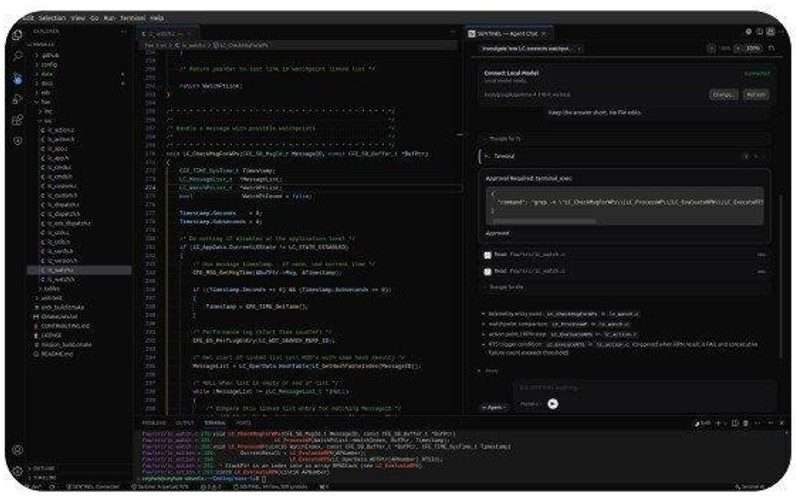Select the lc_watch.c editor tab
Image resolution: width=796 pixels, height=496 pixels.
[166, 34]
